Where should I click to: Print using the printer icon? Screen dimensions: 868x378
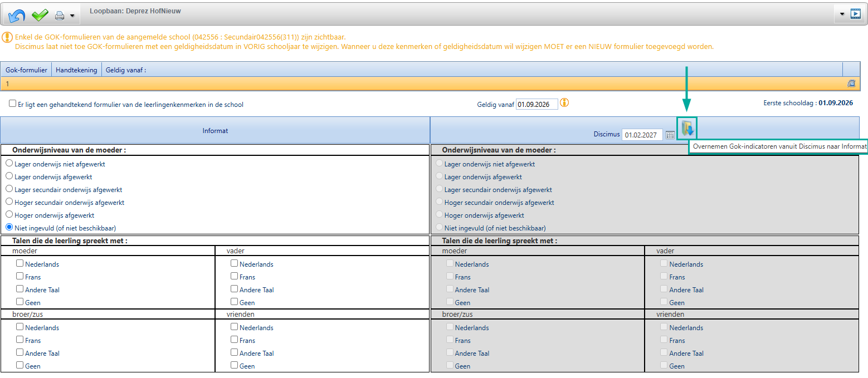pos(60,16)
